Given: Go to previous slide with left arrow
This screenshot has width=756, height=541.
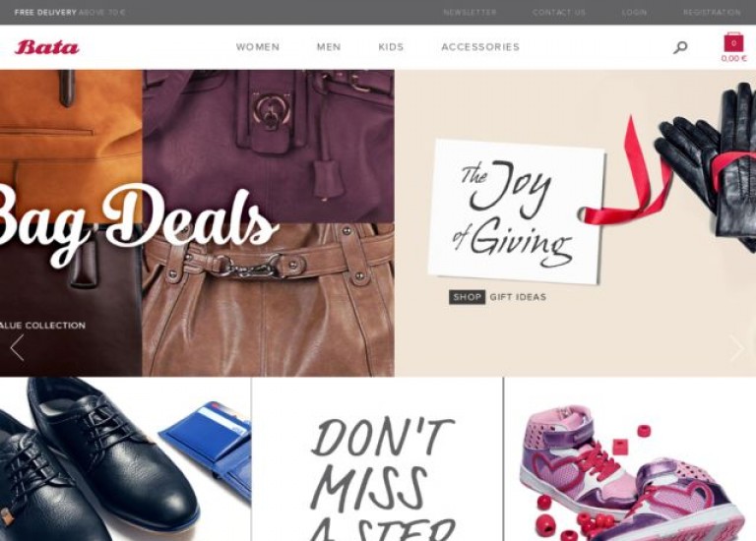Looking at the screenshot, I should pos(18,348).
